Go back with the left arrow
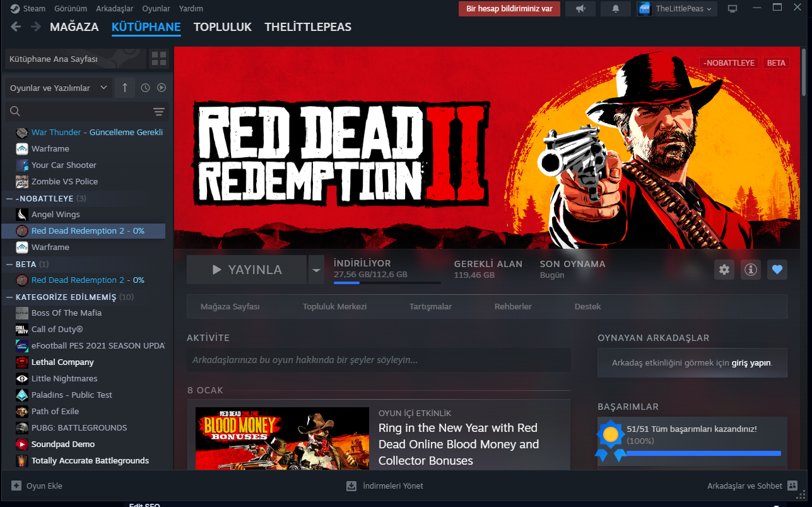The width and height of the screenshot is (812, 507). tap(16, 27)
